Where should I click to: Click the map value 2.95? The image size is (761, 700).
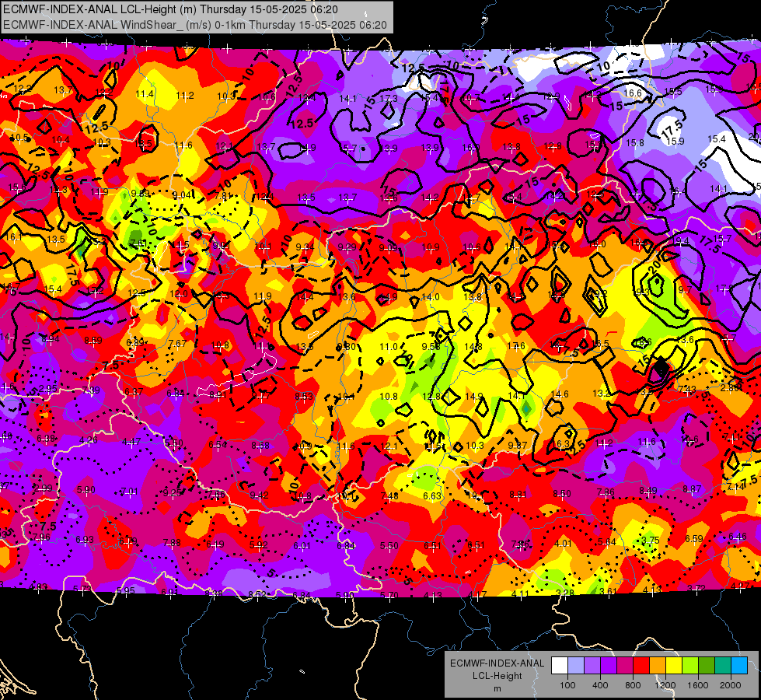tap(48, 389)
